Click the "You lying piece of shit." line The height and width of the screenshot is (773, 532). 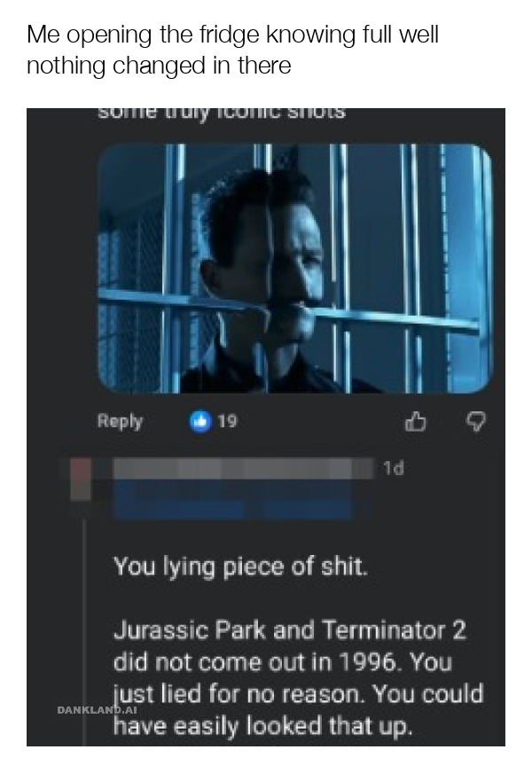point(240,567)
